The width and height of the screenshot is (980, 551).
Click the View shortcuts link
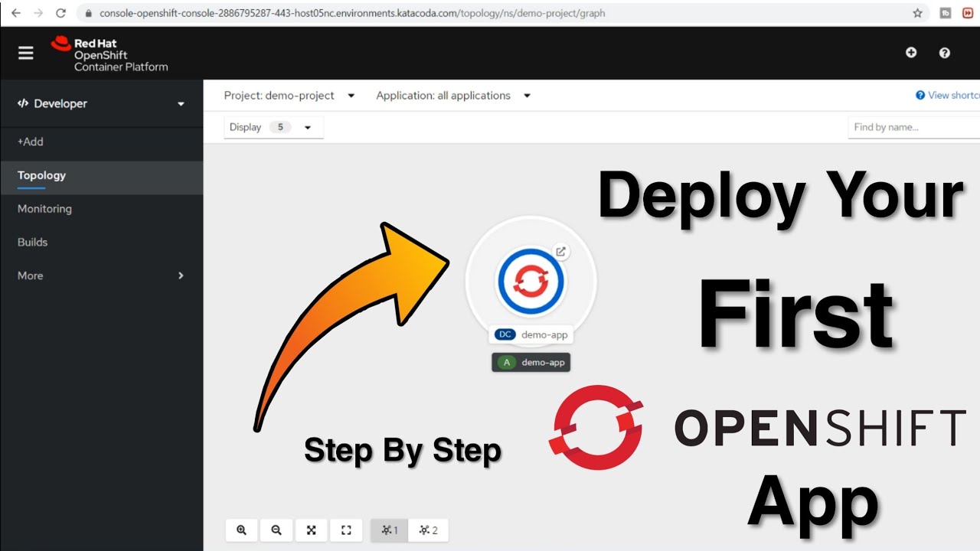[x=948, y=96]
